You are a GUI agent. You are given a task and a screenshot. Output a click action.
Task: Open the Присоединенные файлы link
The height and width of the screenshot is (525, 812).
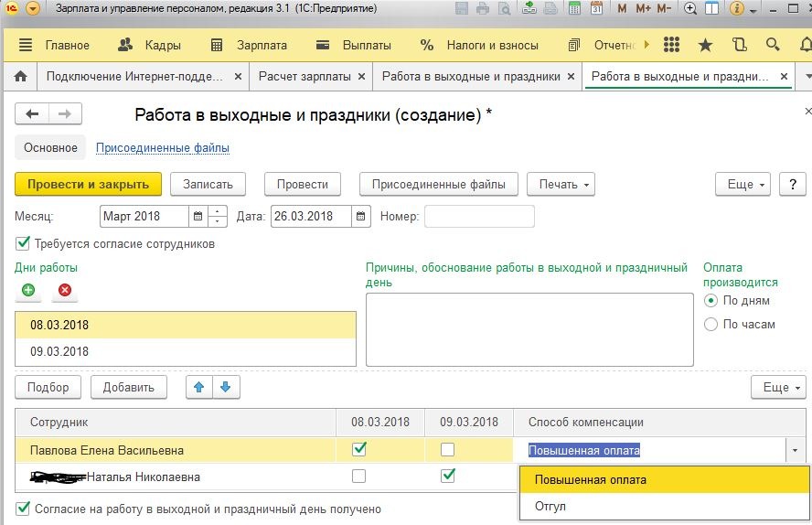coord(163,148)
